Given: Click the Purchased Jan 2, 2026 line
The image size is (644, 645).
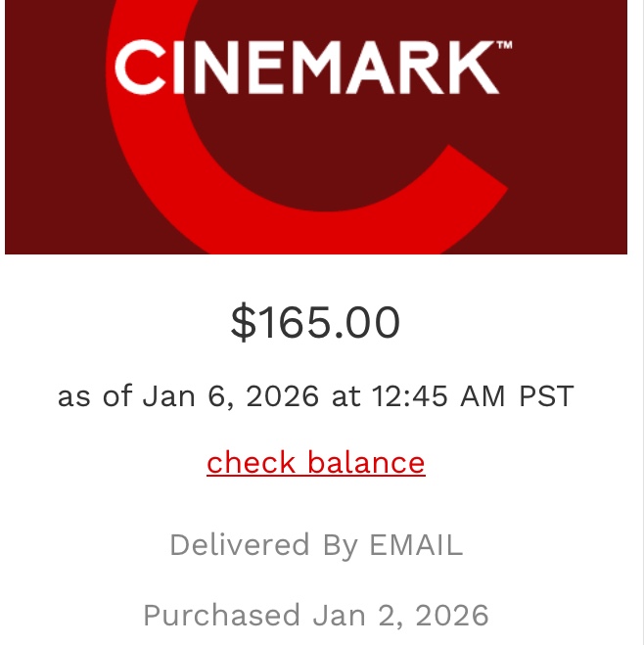Looking at the screenshot, I should (315, 615).
